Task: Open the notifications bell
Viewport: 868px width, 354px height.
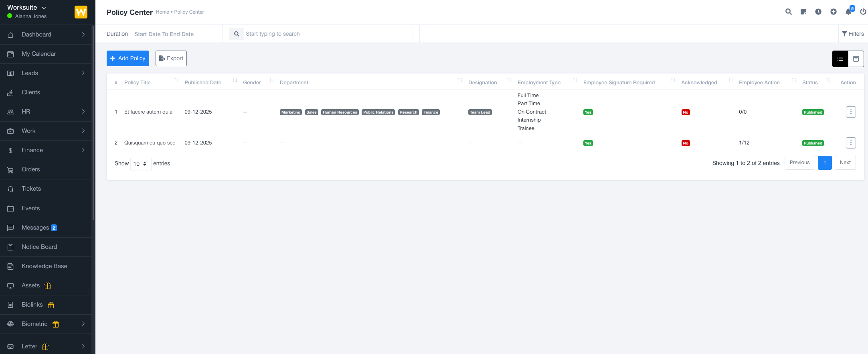Action: pos(848,12)
